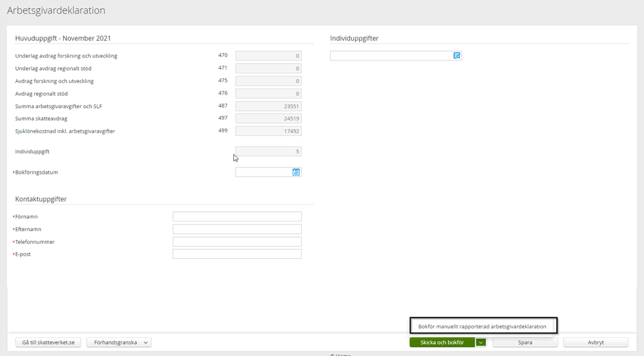Click into the Bokföringsdatum date field
Viewport: 644px width, 356px height.
(264, 172)
